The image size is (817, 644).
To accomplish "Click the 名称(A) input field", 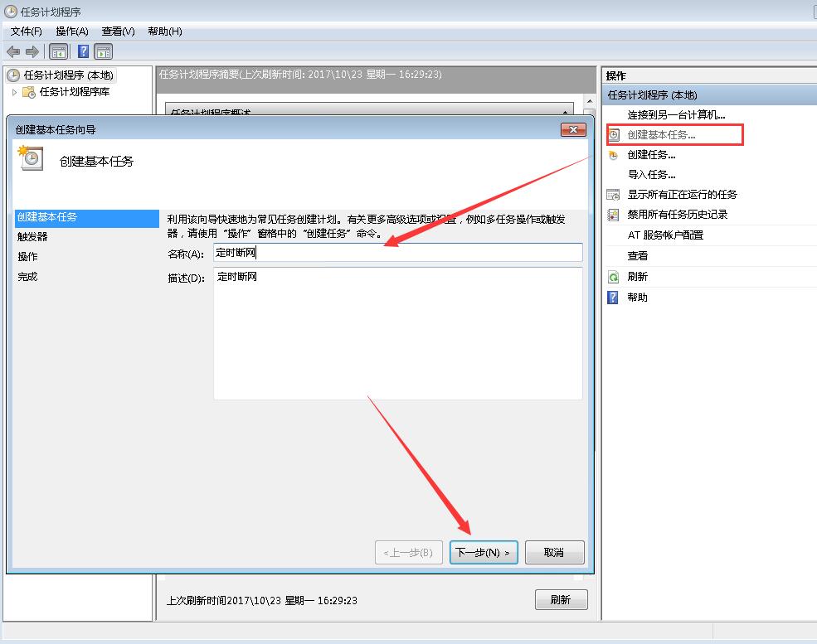I will (398, 254).
